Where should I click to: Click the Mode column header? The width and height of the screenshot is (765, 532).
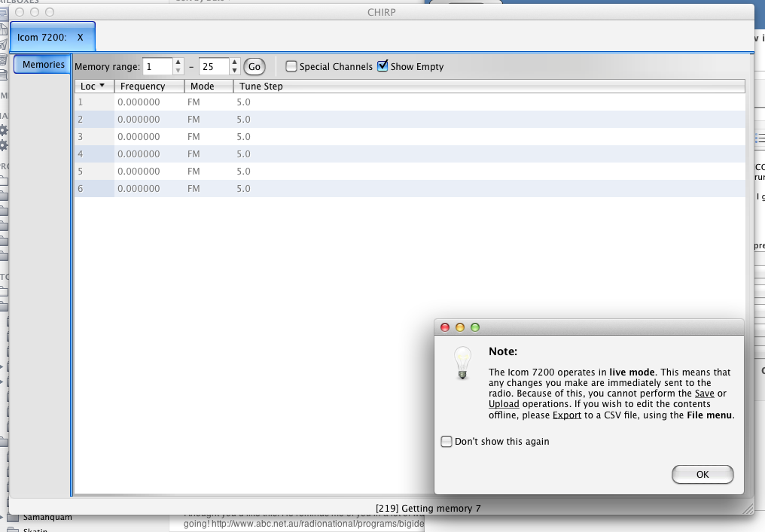pyautogui.click(x=209, y=87)
